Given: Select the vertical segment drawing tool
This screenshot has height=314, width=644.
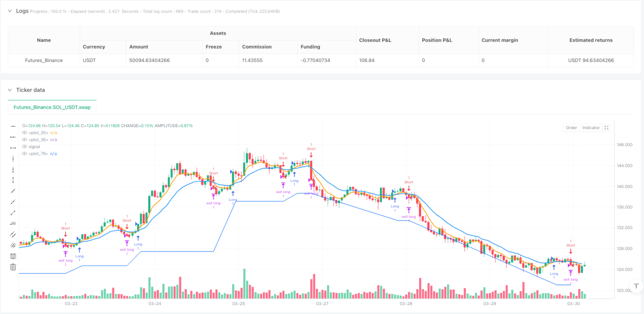Looking at the screenshot, I should pyautogui.click(x=13, y=180).
